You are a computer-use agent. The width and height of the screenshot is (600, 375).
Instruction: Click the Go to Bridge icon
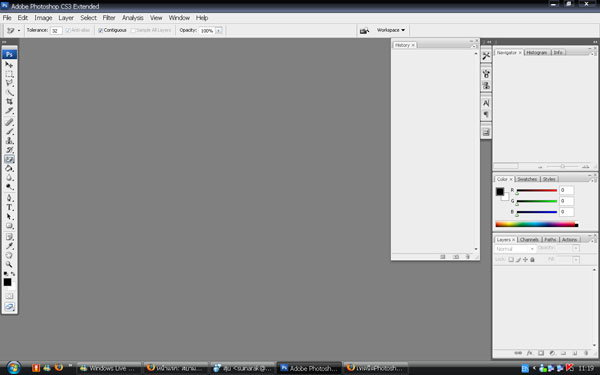tap(364, 30)
